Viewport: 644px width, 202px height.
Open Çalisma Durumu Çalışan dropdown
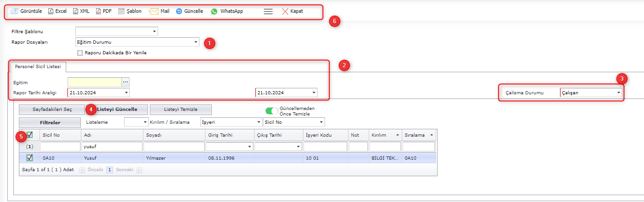(618, 92)
